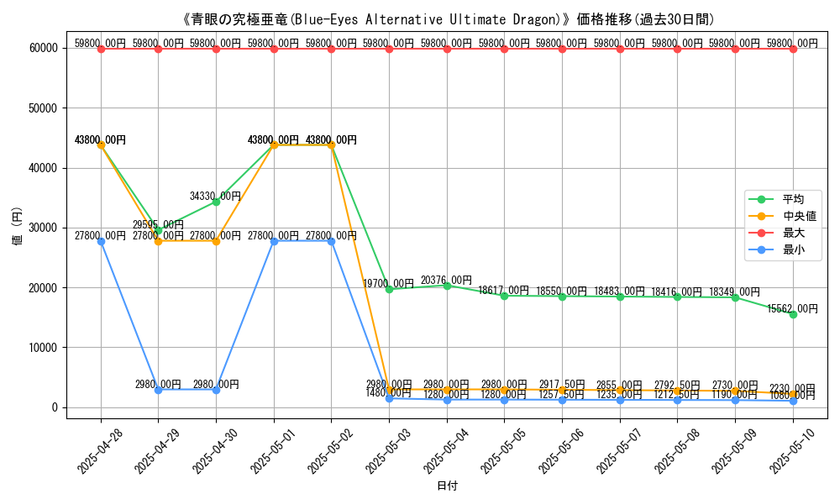Screen dimensions: 840x504
Task: Click the 1235.00円 minimum data label
Action: (x=619, y=395)
